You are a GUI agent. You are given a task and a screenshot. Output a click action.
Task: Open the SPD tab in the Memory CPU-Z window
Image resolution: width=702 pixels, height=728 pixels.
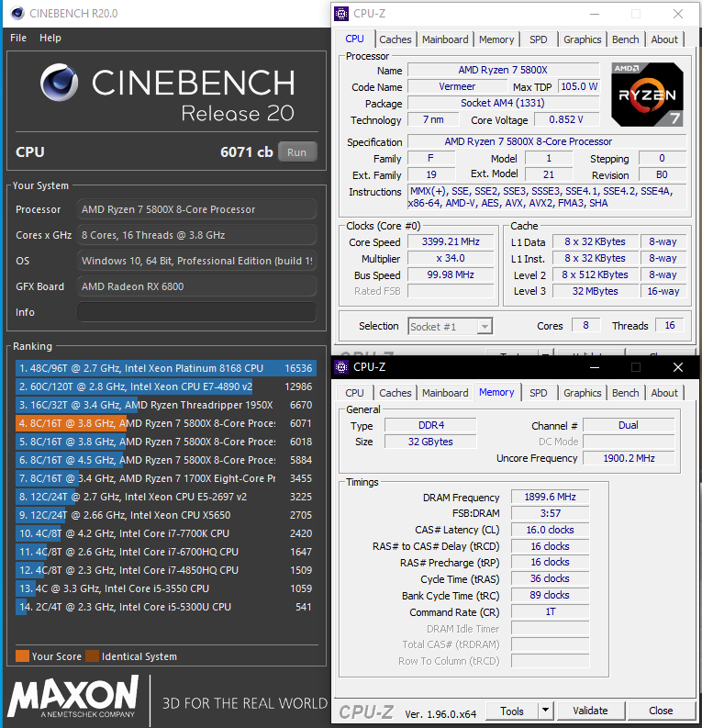coord(539,393)
